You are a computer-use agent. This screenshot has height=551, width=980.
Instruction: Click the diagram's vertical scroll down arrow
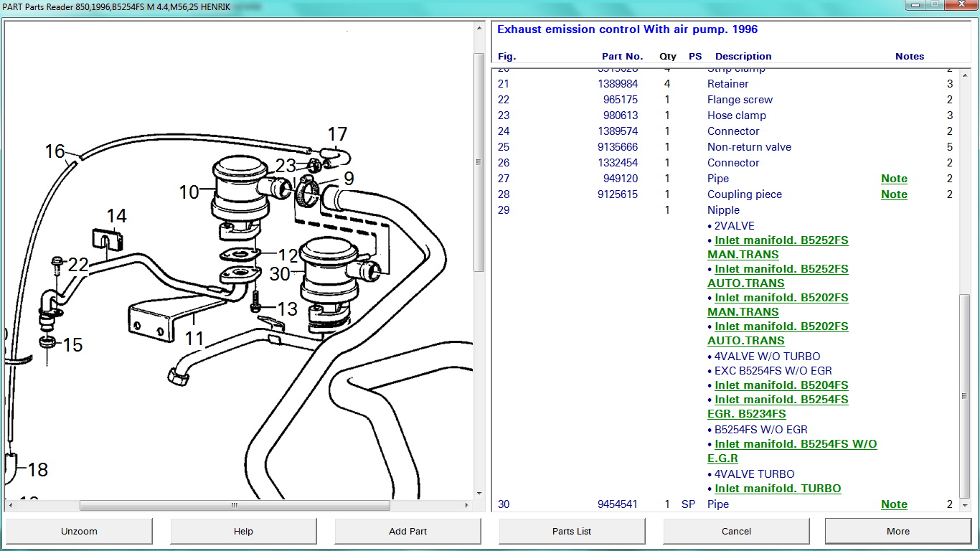coord(479,494)
